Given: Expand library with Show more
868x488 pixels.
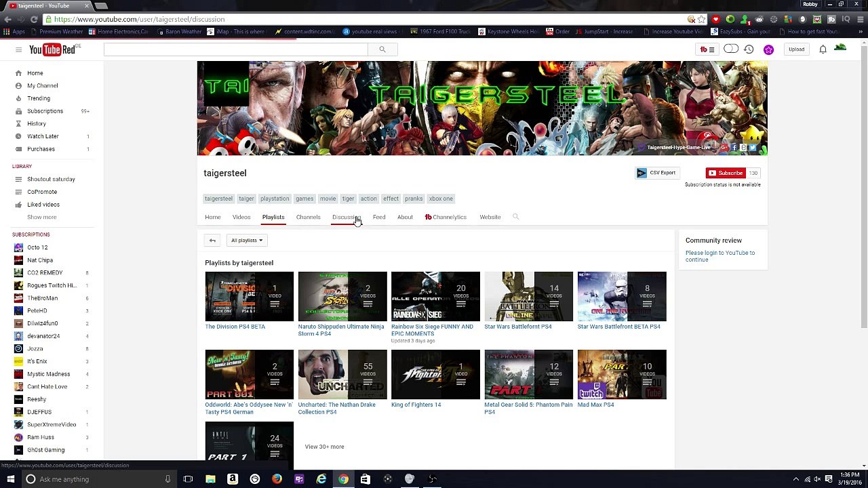Looking at the screenshot, I should tap(42, 217).
